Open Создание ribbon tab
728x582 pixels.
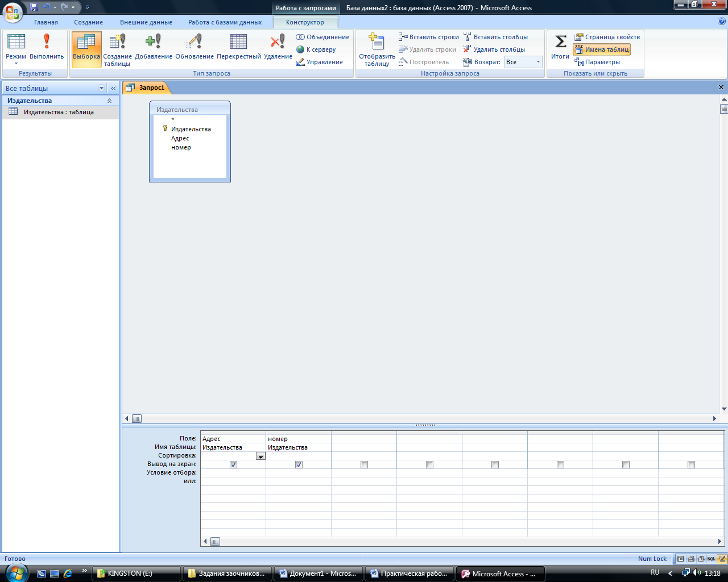(88, 22)
